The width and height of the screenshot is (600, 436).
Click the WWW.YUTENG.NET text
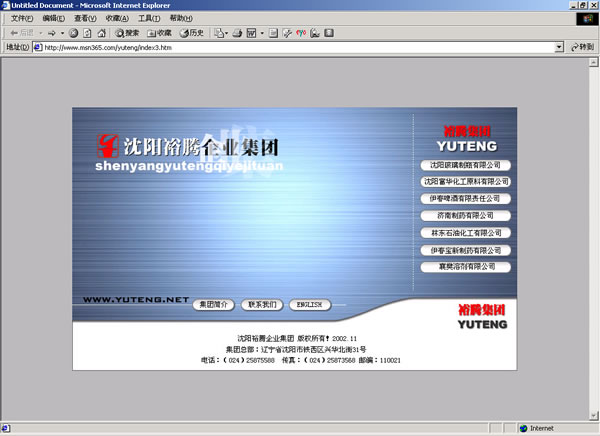coord(136,300)
